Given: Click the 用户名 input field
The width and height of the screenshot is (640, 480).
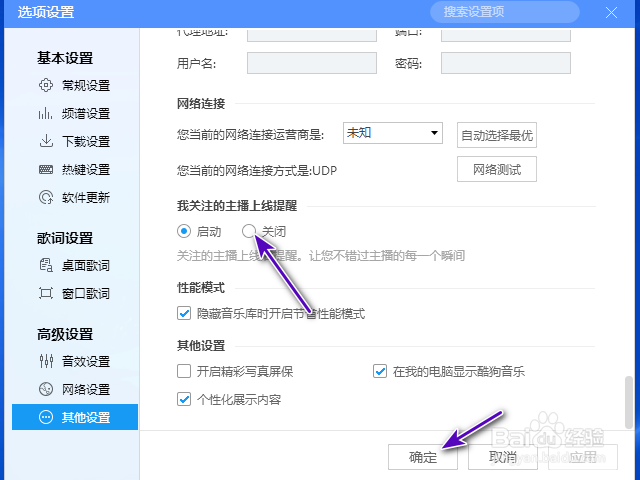Looking at the screenshot, I should pyautogui.click(x=312, y=63).
